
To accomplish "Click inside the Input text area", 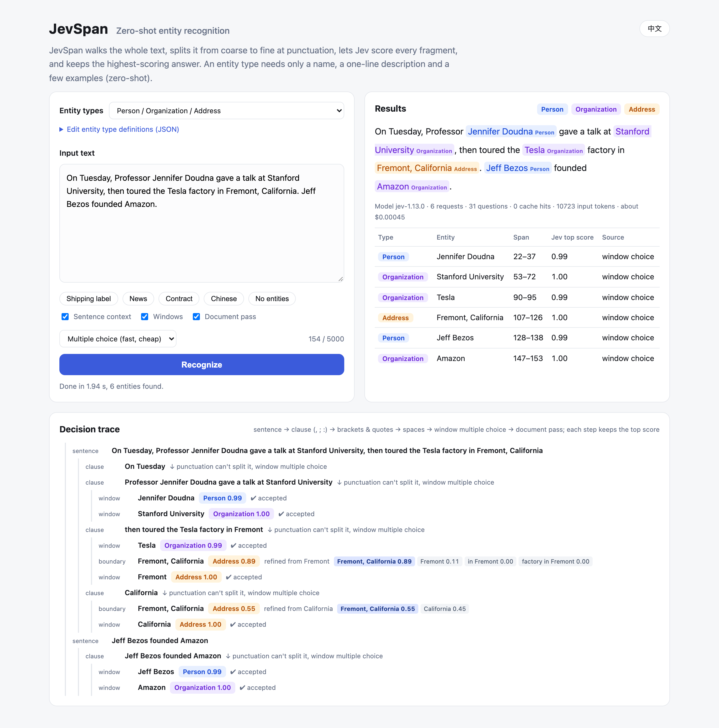I will pyautogui.click(x=202, y=223).
